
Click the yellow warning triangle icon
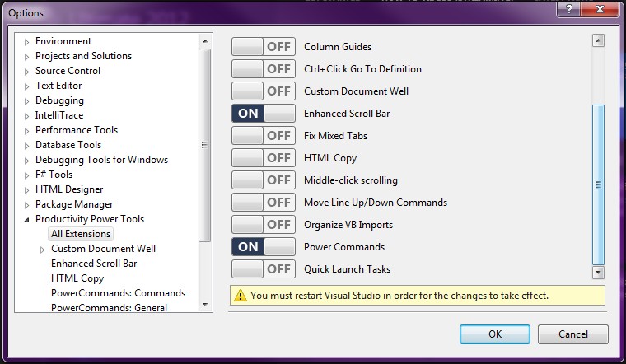tap(241, 296)
